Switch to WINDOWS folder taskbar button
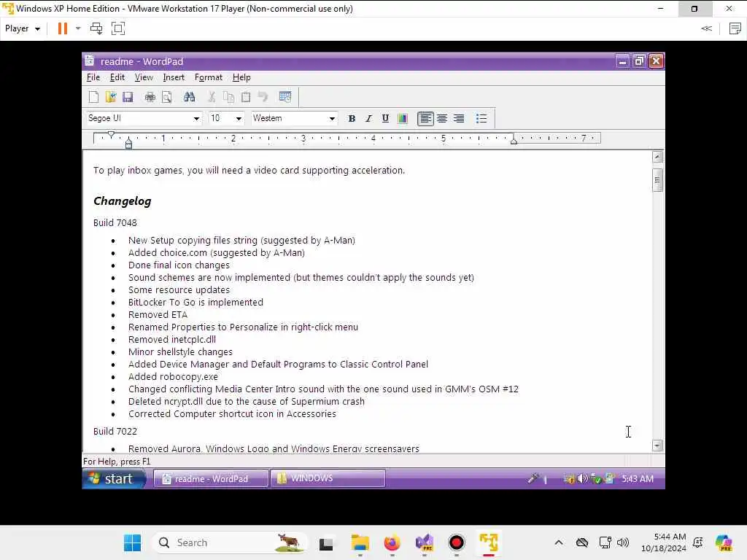The width and height of the screenshot is (747, 560). (328, 478)
